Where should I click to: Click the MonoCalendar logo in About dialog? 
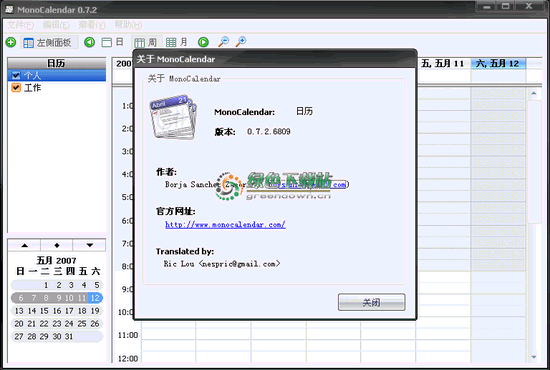point(173,117)
